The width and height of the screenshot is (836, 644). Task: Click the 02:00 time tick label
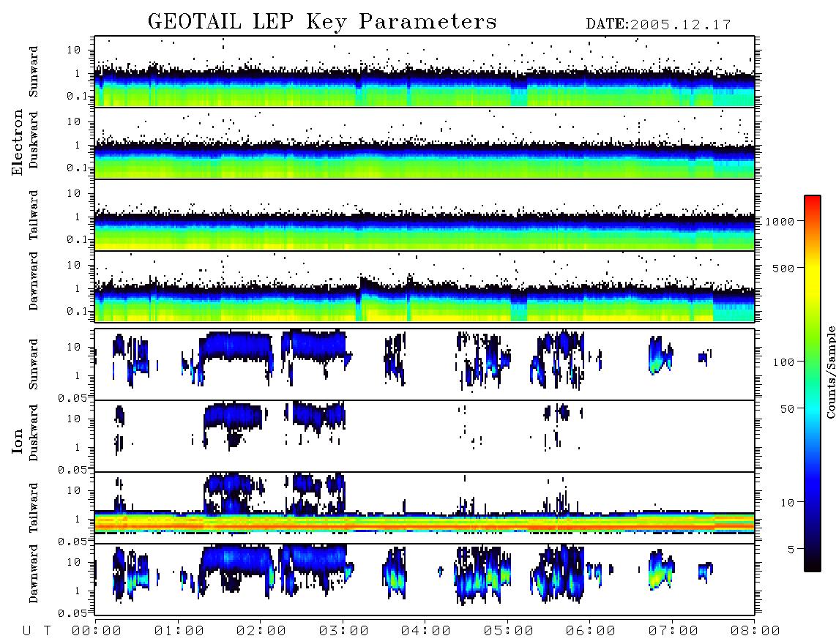[261, 631]
